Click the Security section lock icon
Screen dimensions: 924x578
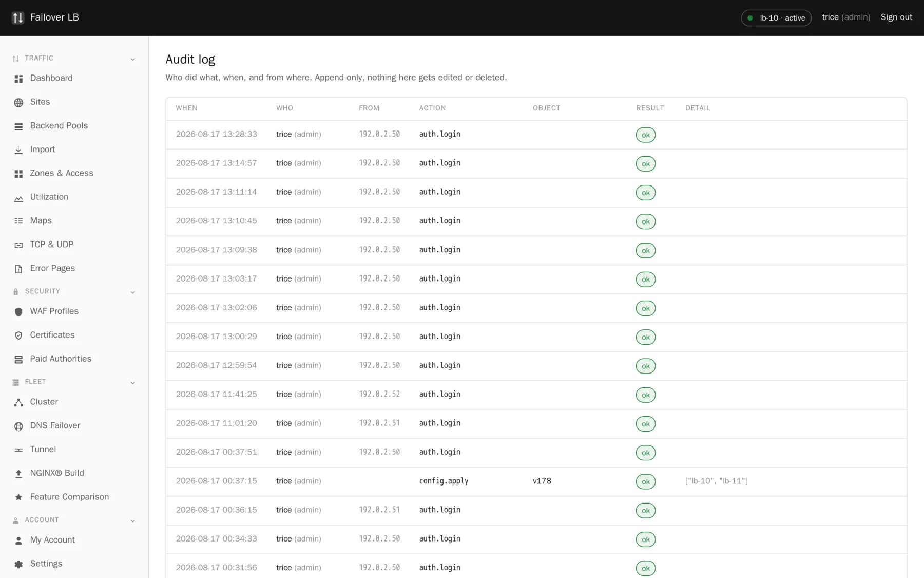[15, 291]
